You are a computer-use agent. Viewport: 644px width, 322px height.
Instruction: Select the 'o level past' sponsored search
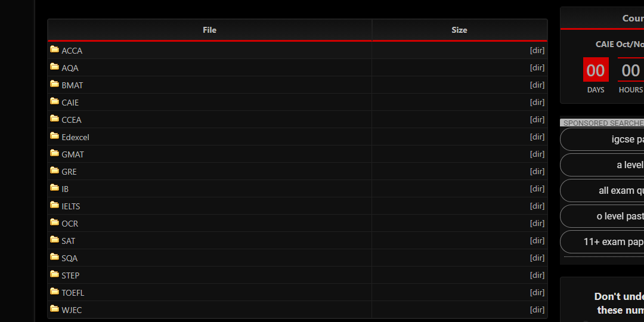pos(602,216)
